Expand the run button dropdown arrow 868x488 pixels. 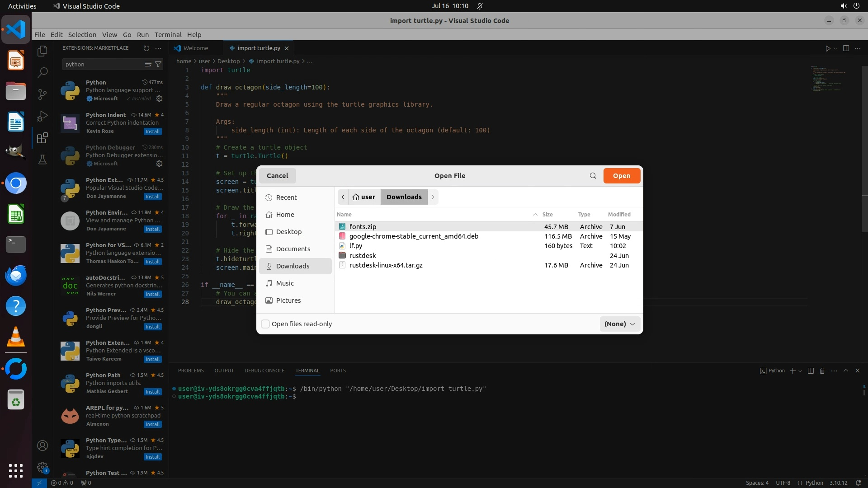(835, 48)
